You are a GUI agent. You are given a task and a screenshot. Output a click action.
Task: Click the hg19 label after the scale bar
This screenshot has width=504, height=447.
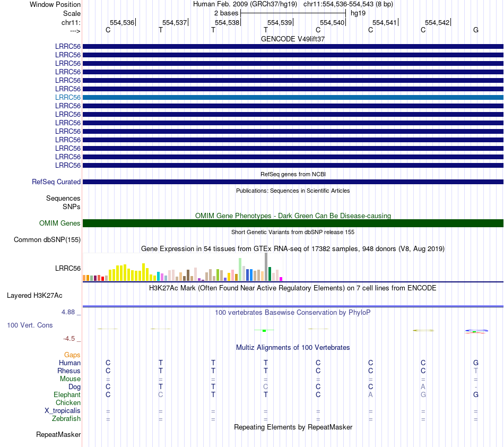[x=358, y=13]
